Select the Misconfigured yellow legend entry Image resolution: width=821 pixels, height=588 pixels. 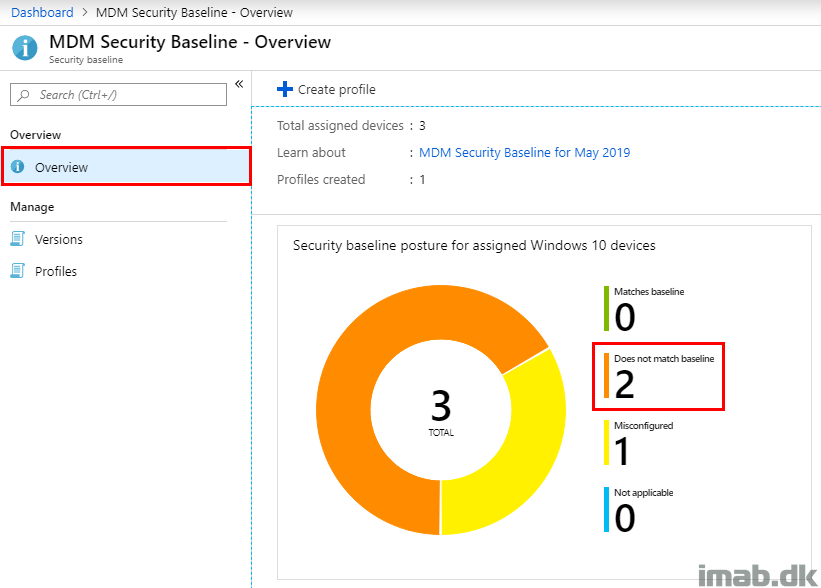[639, 443]
